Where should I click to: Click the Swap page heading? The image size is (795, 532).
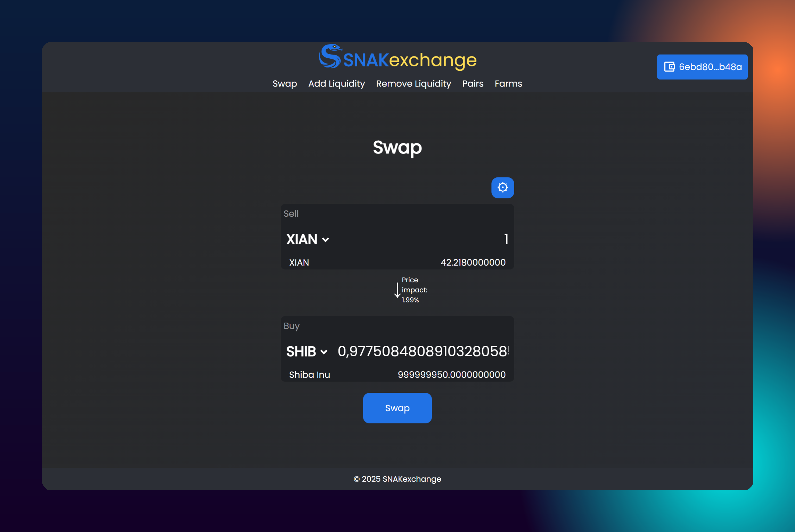397,148
